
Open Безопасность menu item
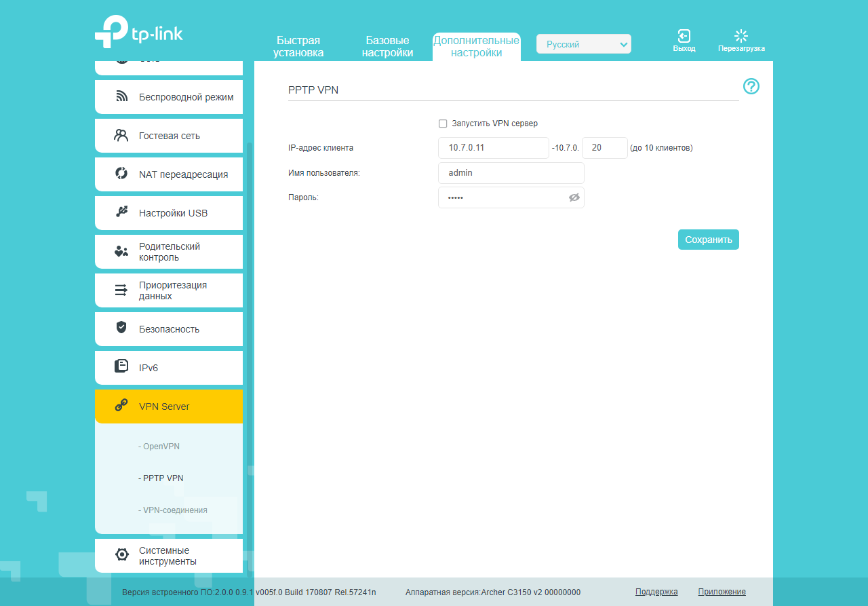(x=169, y=329)
